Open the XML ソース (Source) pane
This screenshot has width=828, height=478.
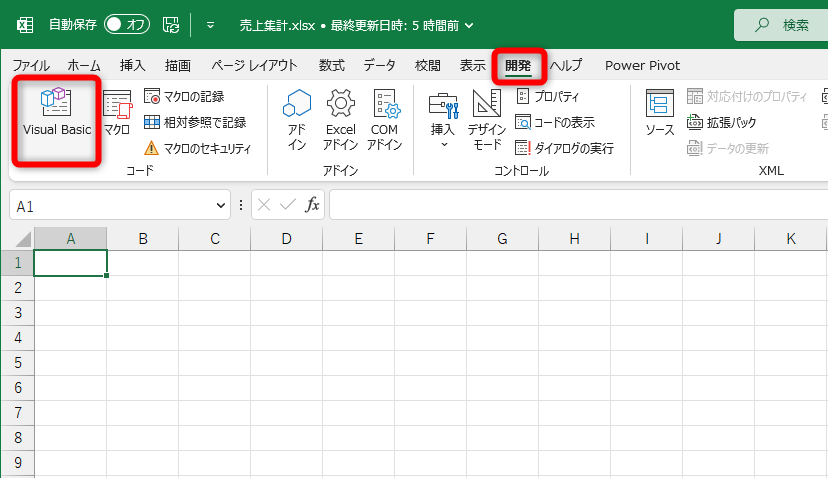point(660,114)
